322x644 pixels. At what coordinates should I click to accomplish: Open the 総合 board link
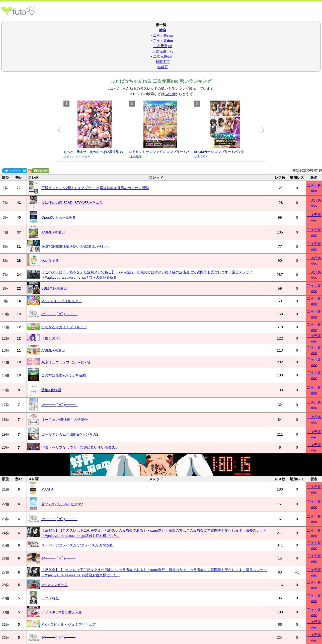(x=163, y=30)
